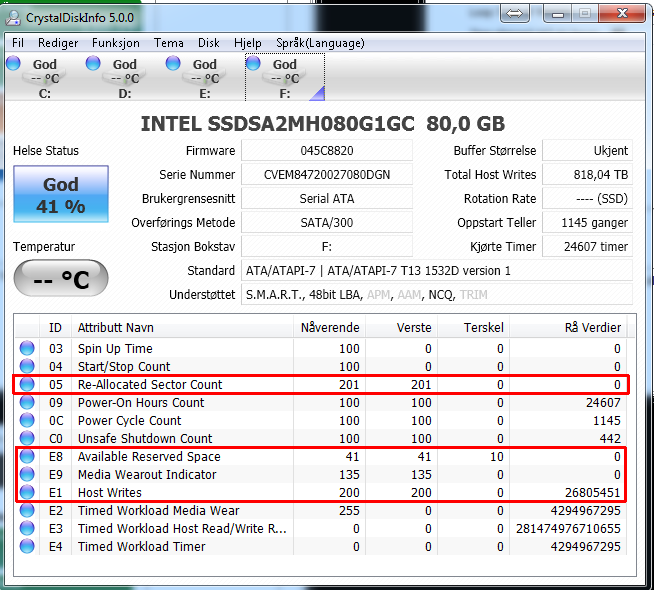Click the Nåverende column header
The width and height of the screenshot is (654, 590).
330,327
